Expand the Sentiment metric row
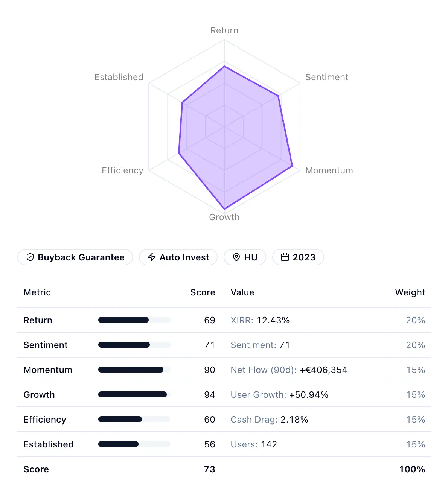448x493 pixels. (46, 345)
